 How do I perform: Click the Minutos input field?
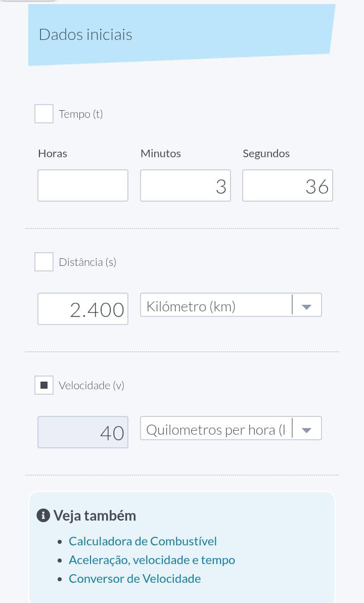(185, 185)
